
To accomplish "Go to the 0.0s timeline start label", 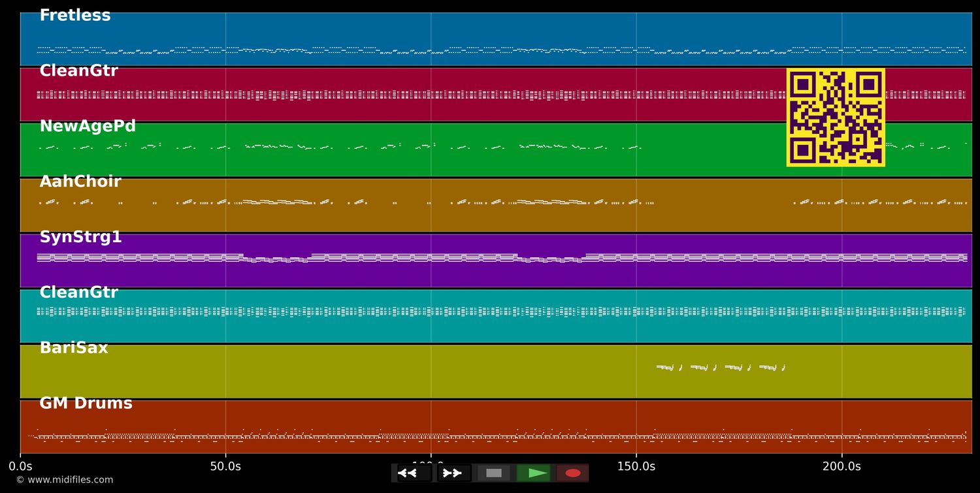I will (20, 466).
